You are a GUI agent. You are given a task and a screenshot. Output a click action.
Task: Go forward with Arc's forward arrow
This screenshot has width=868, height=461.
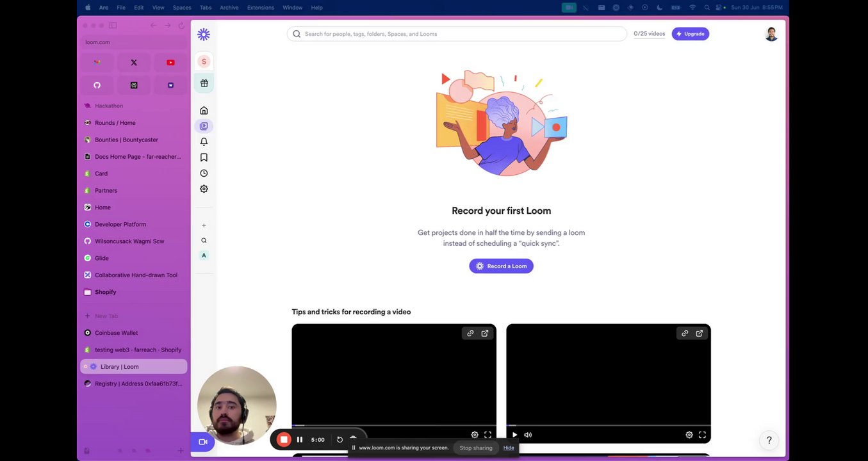tap(167, 26)
